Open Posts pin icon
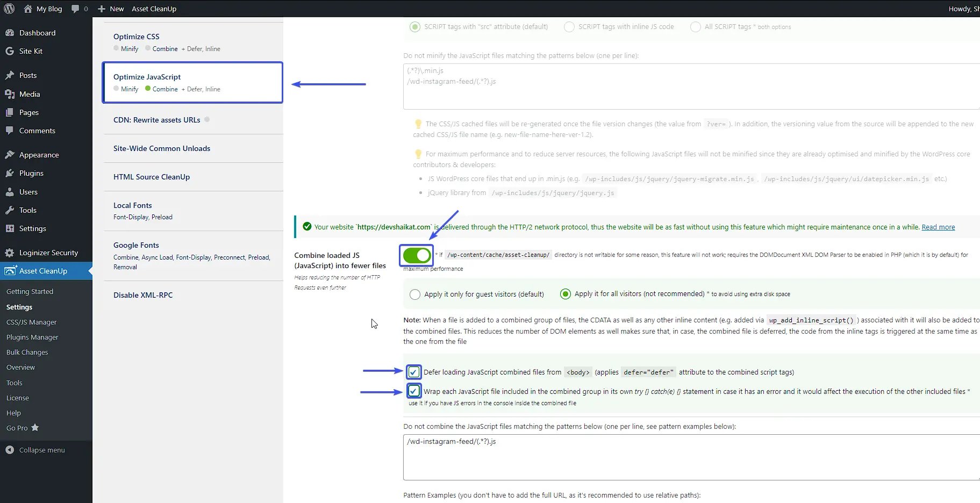980x503 pixels. 10,75
